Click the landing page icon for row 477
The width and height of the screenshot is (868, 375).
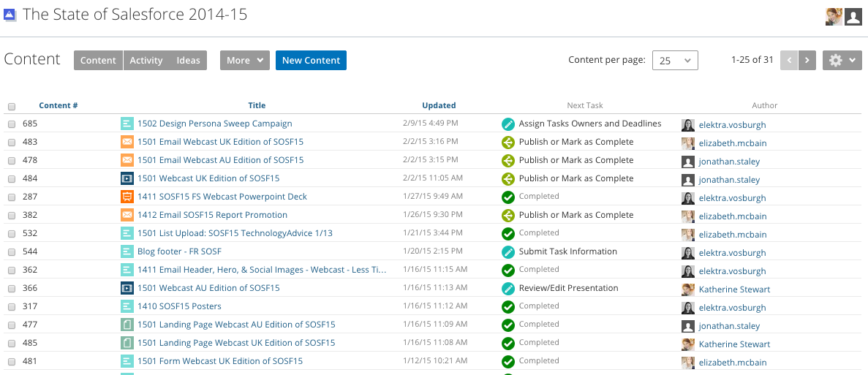click(x=127, y=325)
